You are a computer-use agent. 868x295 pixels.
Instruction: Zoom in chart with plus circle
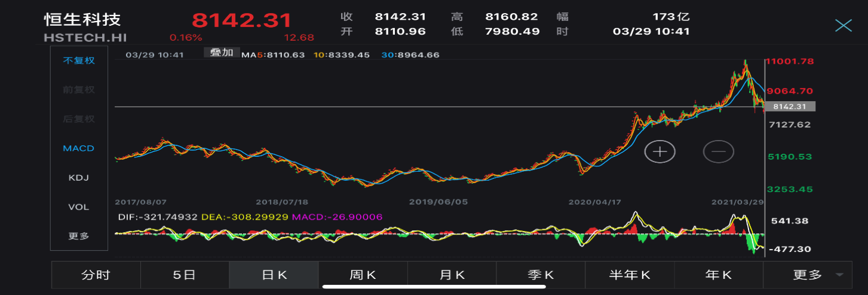(660, 152)
